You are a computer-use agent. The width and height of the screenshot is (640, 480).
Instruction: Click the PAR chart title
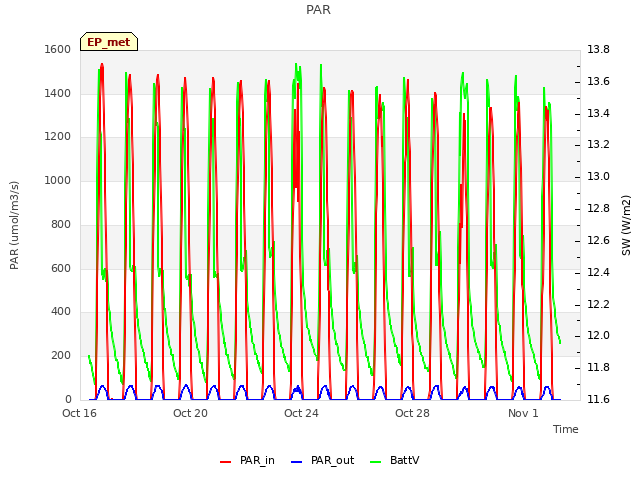(x=318, y=10)
